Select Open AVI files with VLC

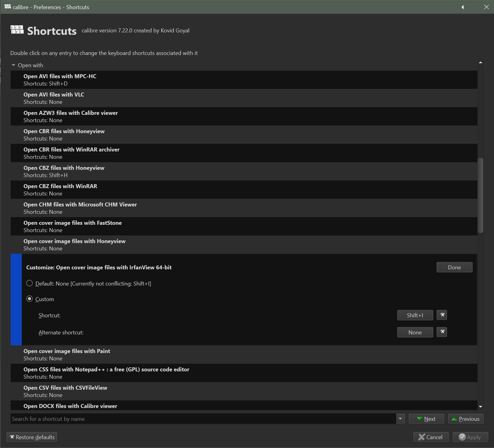(244, 98)
